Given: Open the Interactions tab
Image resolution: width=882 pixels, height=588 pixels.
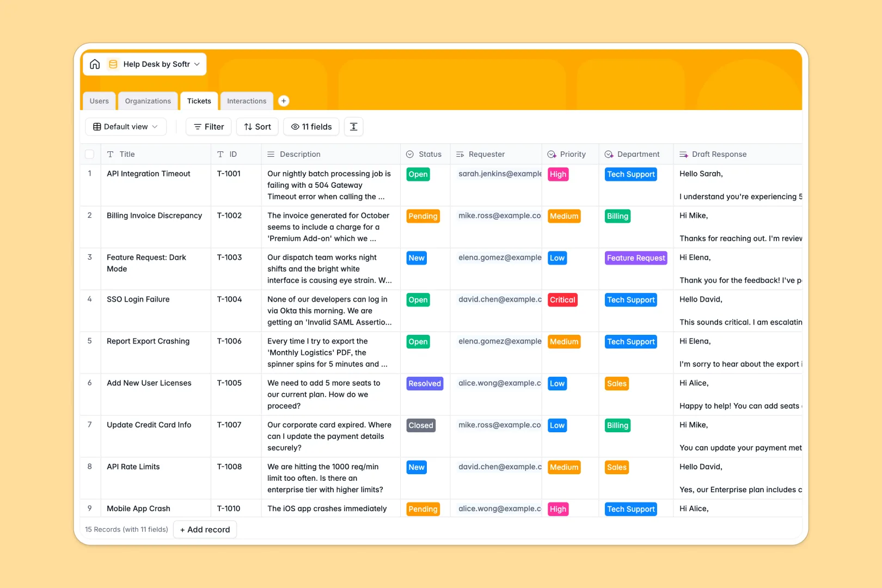Looking at the screenshot, I should point(246,101).
